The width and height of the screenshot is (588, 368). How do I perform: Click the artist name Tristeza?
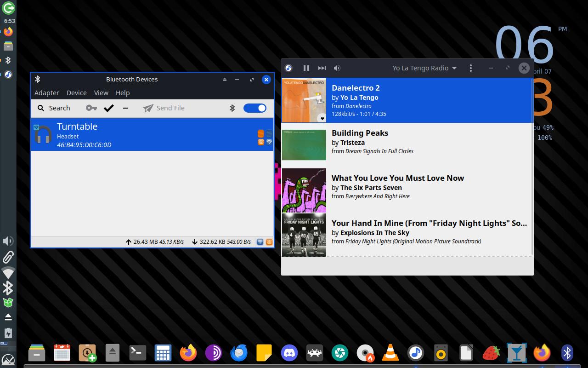pos(352,143)
